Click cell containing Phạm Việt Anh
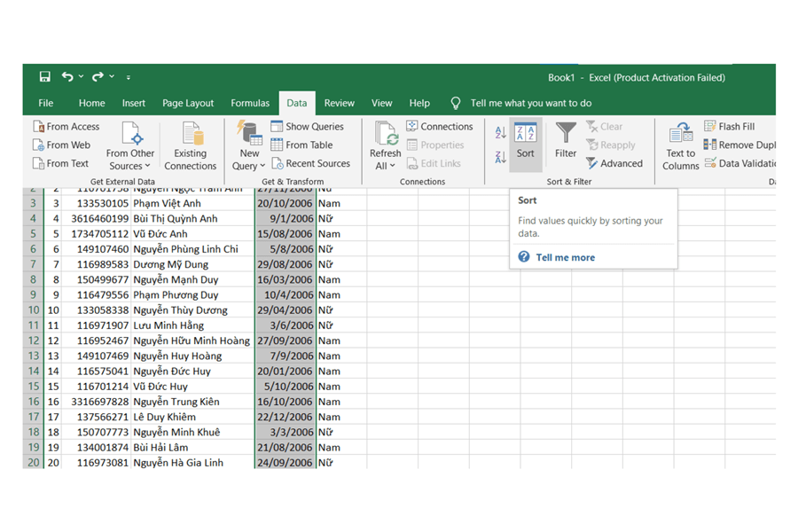This screenshot has width=798, height=532. pos(192,203)
